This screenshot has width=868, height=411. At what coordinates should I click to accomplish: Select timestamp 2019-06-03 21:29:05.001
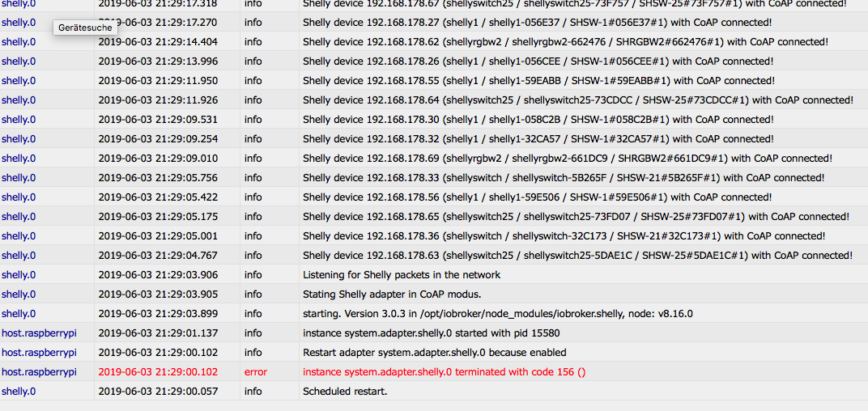[159, 235]
